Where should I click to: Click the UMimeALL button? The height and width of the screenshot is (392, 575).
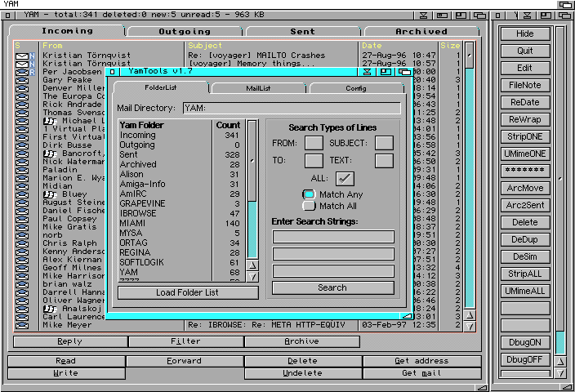(x=524, y=292)
